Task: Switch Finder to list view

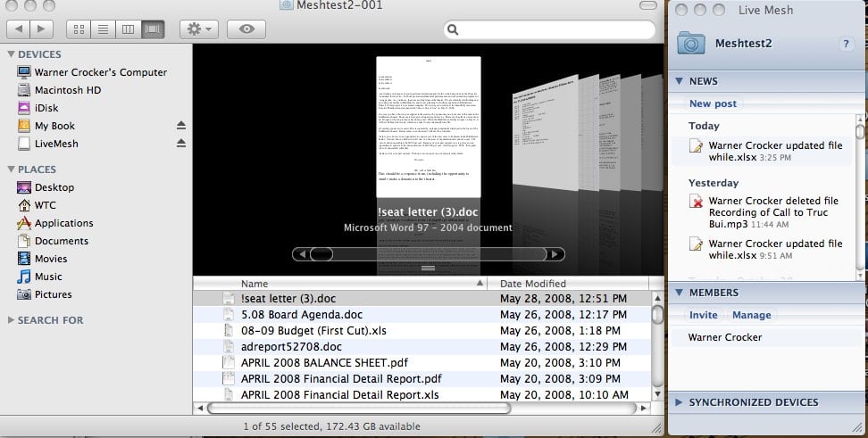Action: 103,29
